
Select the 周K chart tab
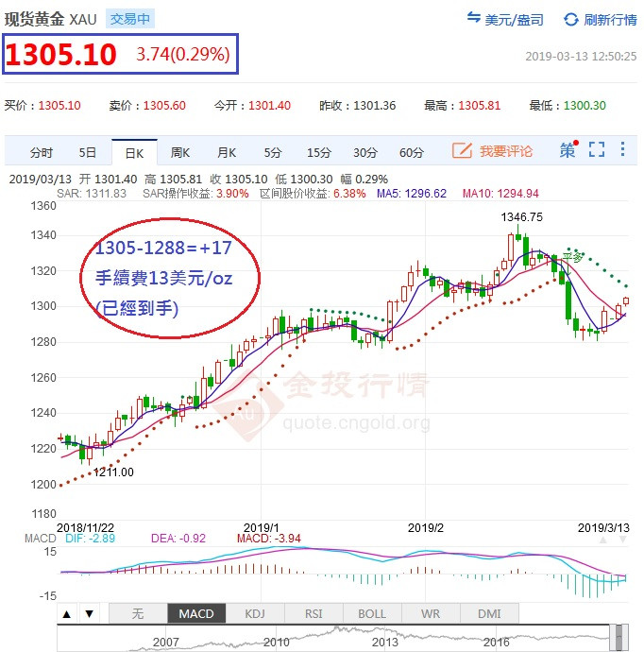(180, 152)
